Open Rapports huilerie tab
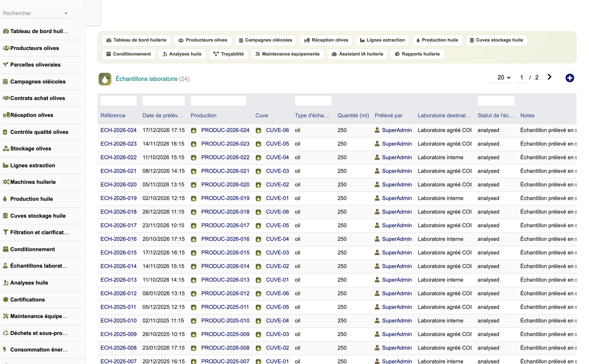Screen dimensions: 589x364 coord(417,54)
